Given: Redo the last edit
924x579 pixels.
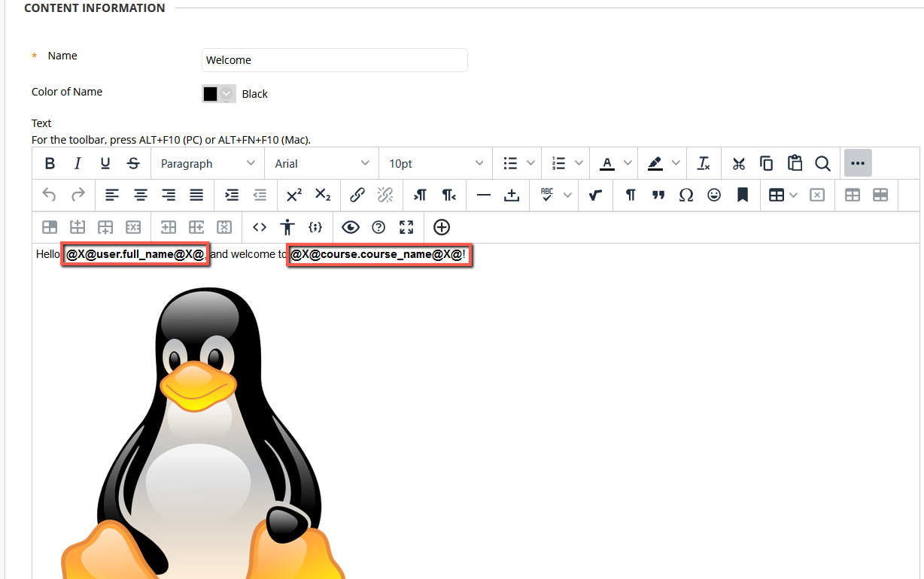Looking at the screenshot, I should tap(78, 195).
